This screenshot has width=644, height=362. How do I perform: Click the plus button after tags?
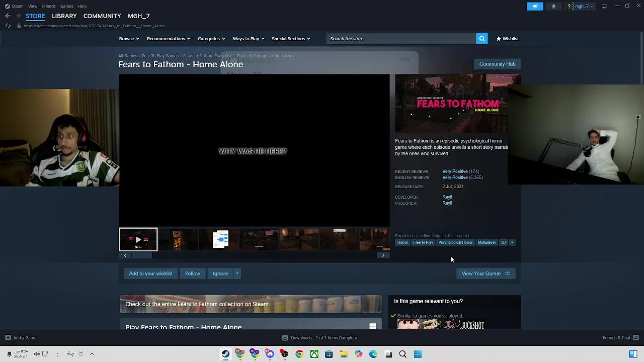click(512, 242)
